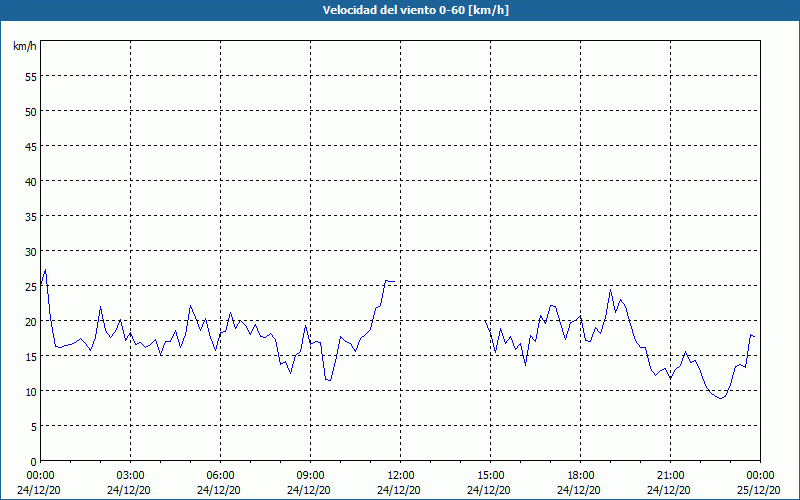This screenshot has height=500, width=800.
Task: Click the chart title 'Velocidad del viento 0-60 [km/h]'
Action: (x=416, y=10)
